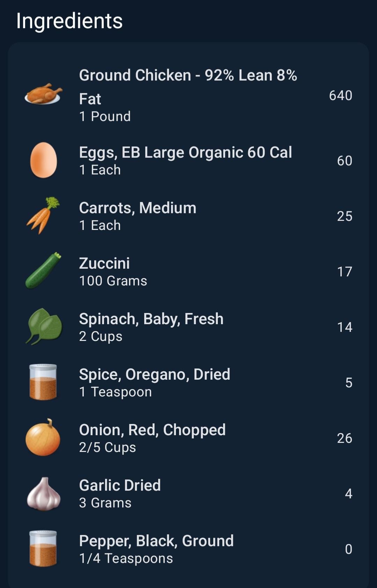
Task: Select Carrots, Medium ingredient name
Action: [x=138, y=208]
